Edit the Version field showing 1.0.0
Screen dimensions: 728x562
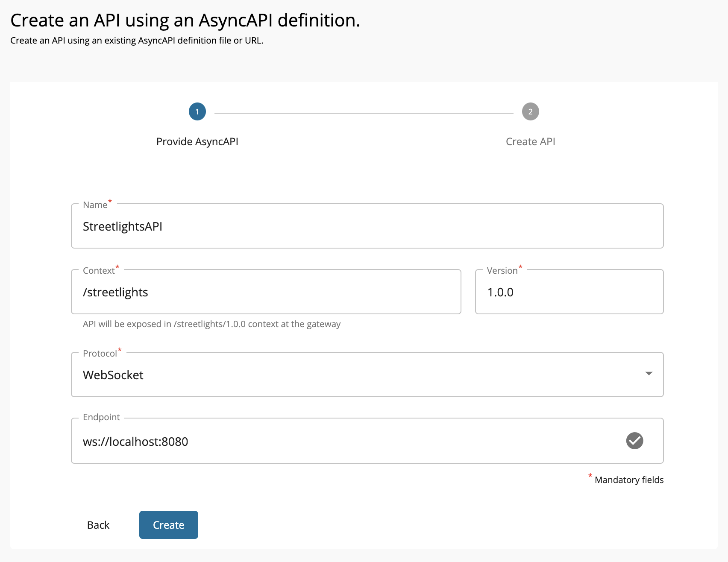pyautogui.click(x=569, y=292)
